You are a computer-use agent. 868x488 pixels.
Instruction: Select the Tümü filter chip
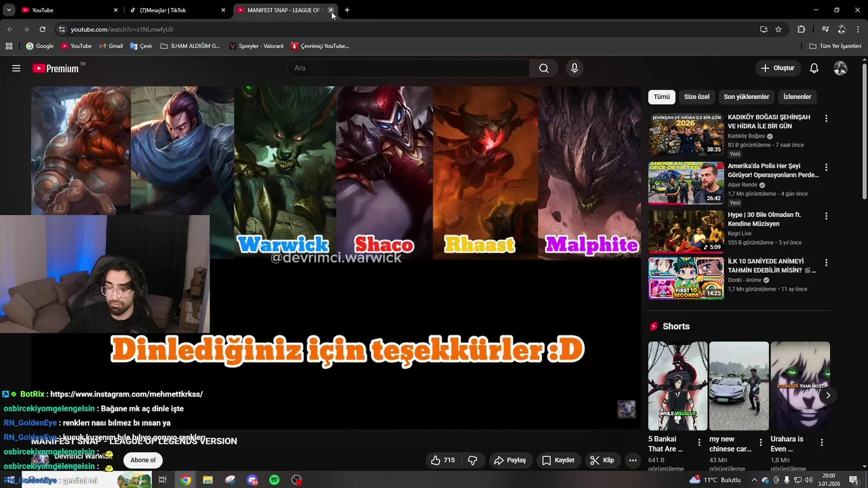pos(662,97)
